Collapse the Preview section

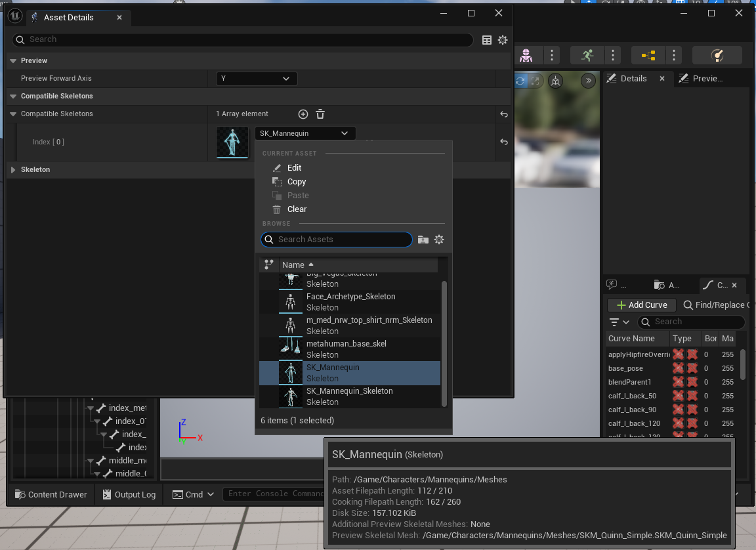13,61
